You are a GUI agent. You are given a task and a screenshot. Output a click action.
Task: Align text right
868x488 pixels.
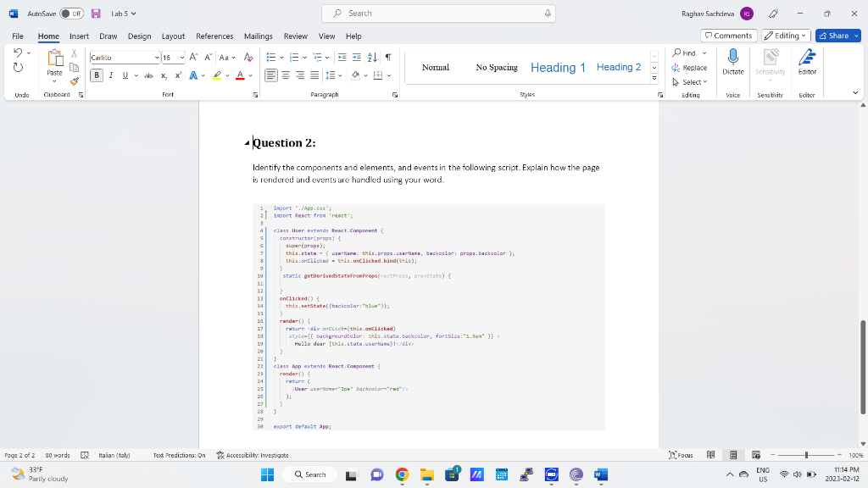(x=300, y=75)
